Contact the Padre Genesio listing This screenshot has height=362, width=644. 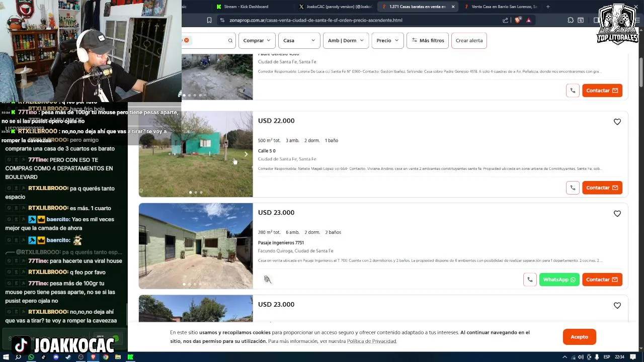tap(602, 90)
